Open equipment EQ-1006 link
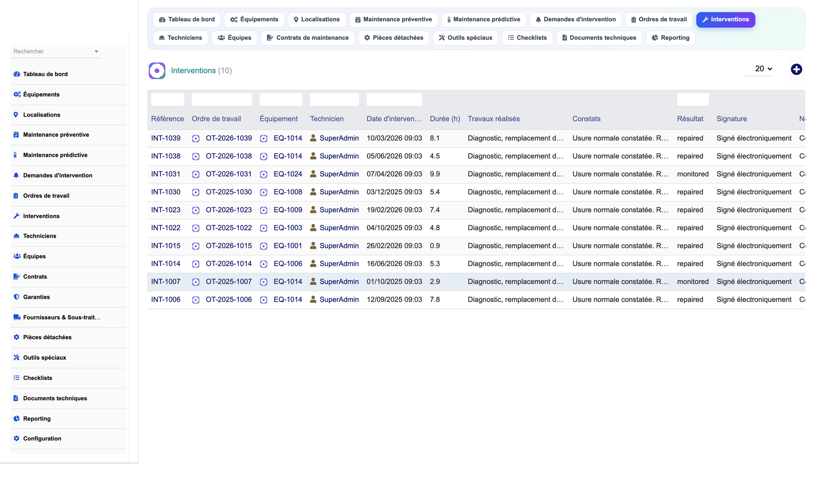Screen dimensions: 814x504 click(288, 264)
